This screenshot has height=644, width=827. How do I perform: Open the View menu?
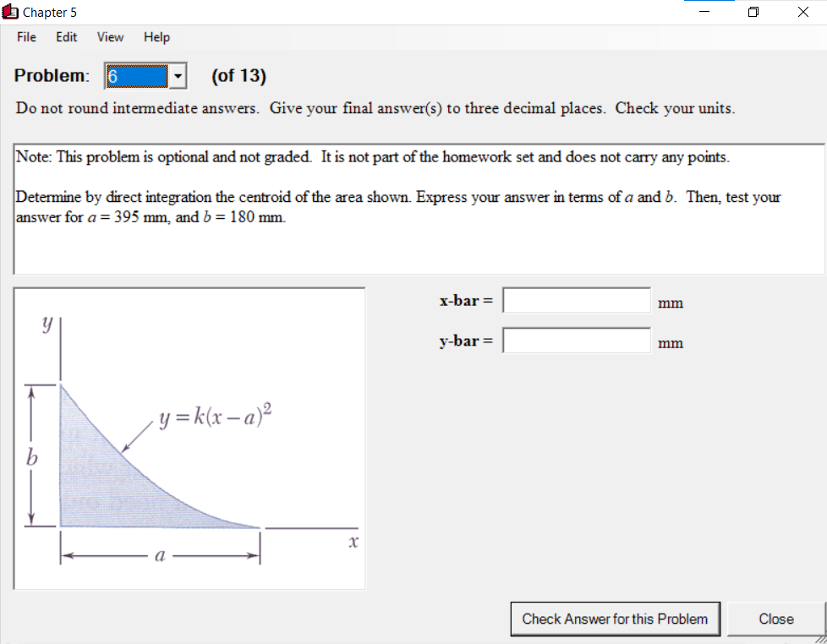pyautogui.click(x=109, y=37)
